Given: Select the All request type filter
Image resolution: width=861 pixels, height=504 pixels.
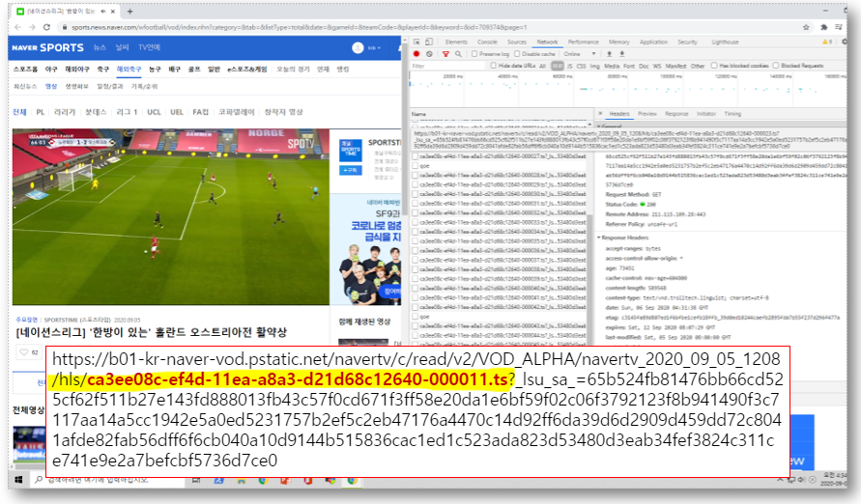Looking at the screenshot, I should [x=542, y=66].
